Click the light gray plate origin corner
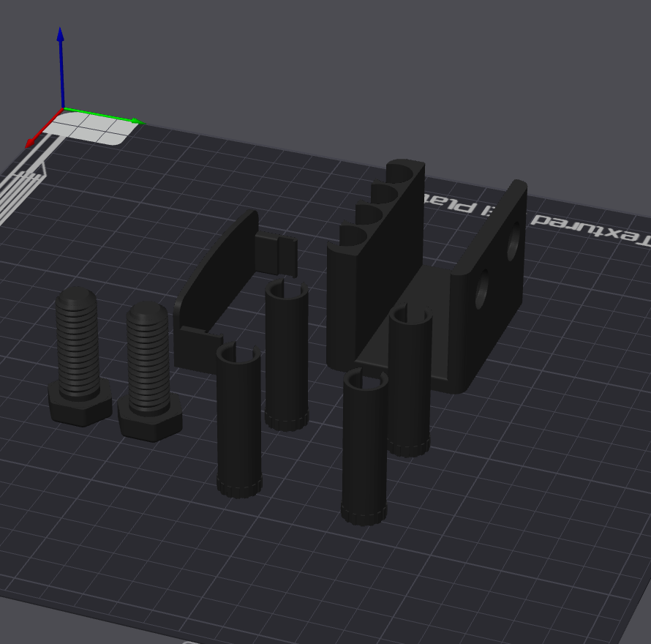Viewport: 651px width, 644px height. coord(94,129)
